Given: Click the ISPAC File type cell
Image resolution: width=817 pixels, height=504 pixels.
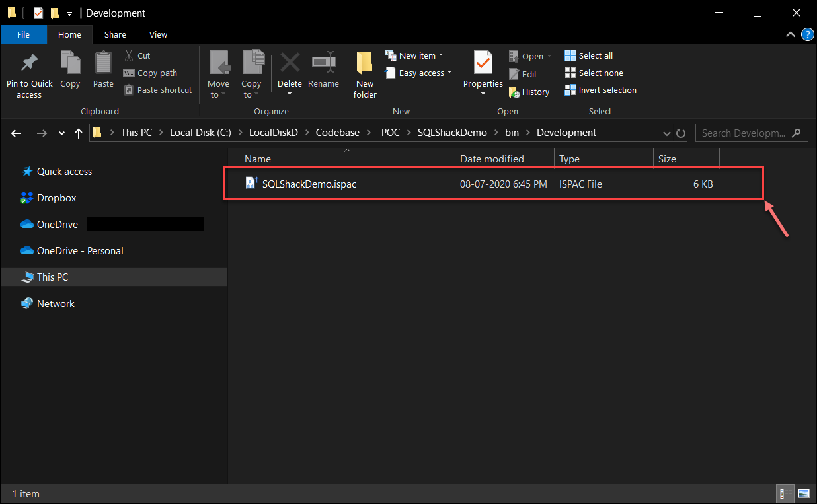Looking at the screenshot, I should coord(580,184).
